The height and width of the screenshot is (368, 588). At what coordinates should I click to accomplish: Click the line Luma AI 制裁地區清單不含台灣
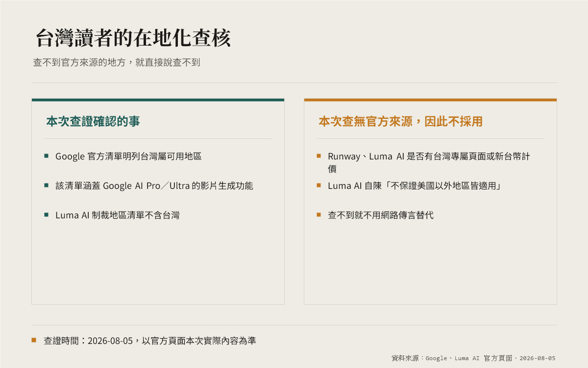(118, 215)
